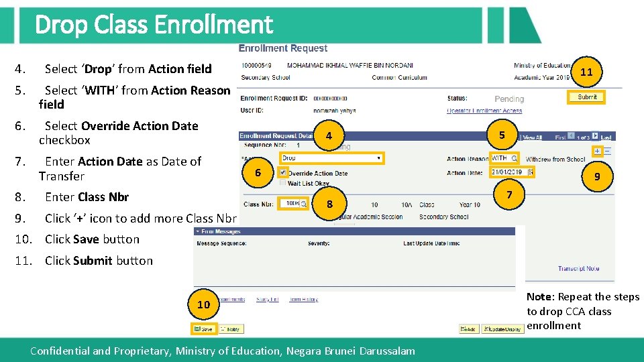
Task: Go to the previous row arrow
Action: point(571,136)
